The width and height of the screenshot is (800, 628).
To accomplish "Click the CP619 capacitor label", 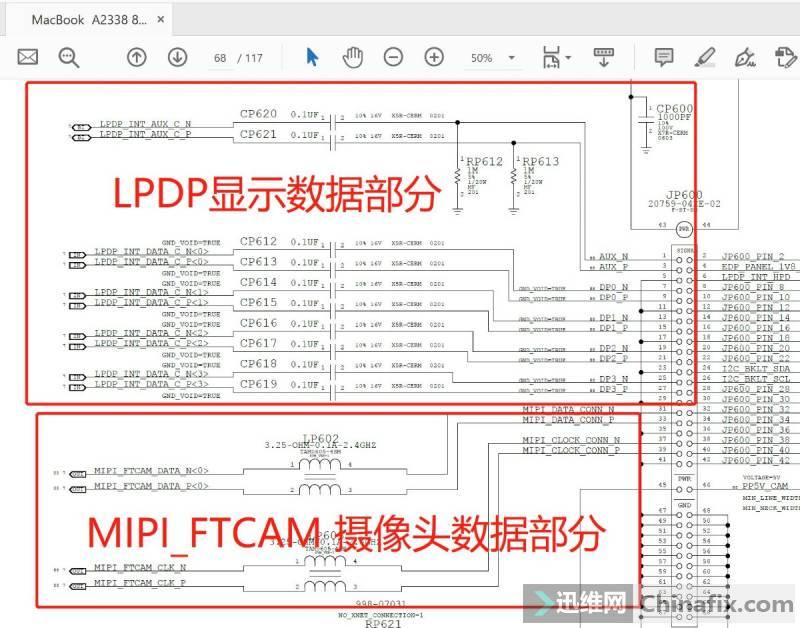I will tap(258, 384).
